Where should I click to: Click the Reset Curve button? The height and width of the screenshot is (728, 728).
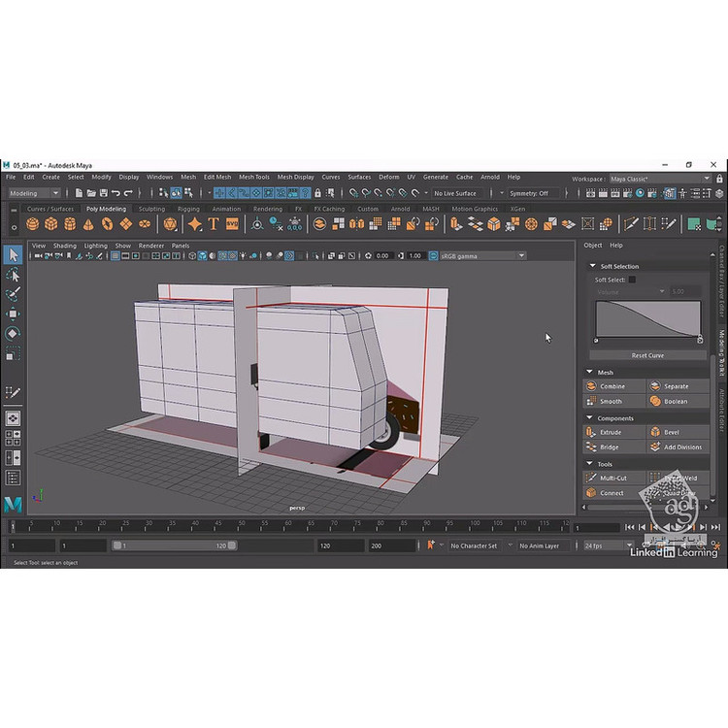coord(647,355)
